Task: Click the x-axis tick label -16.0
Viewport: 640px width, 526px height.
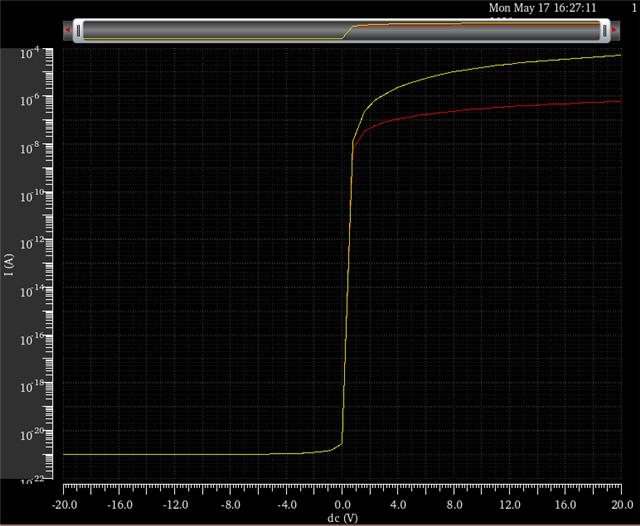Action: click(x=120, y=505)
